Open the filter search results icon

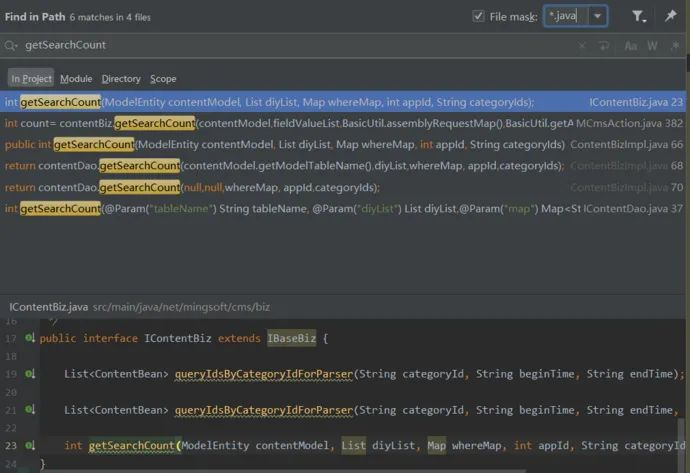pos(638,17)
